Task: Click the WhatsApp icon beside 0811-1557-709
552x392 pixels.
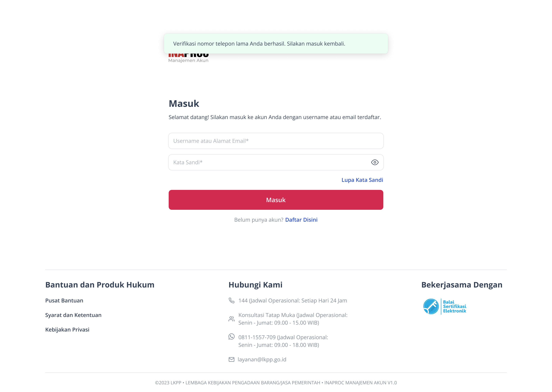Action: pyautogui.click(x=231, y=336)
